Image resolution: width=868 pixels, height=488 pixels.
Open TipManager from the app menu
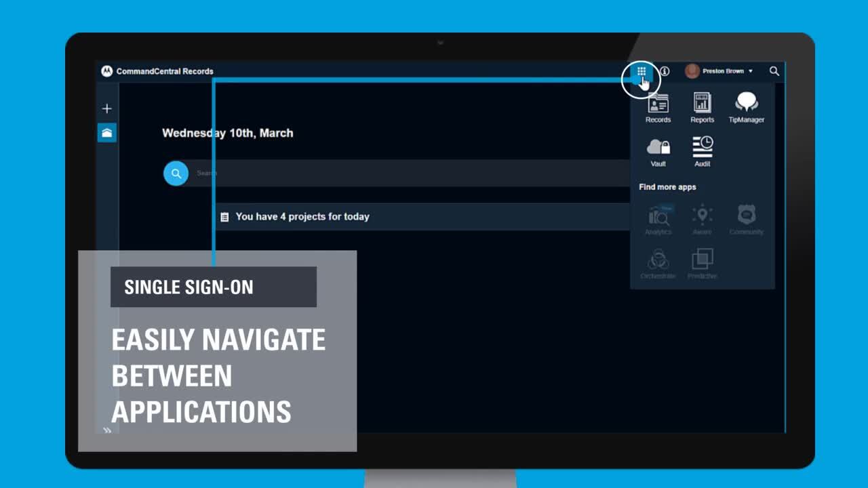tap(746, 107)
